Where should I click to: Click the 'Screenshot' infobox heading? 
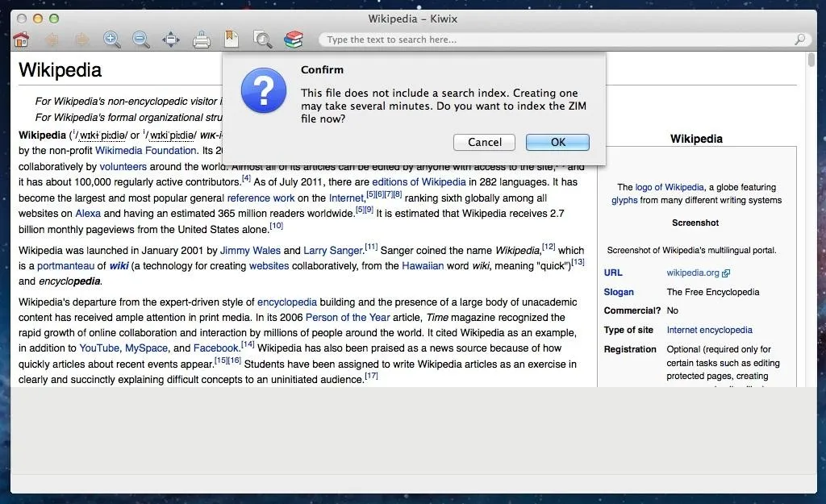(695, 223)
